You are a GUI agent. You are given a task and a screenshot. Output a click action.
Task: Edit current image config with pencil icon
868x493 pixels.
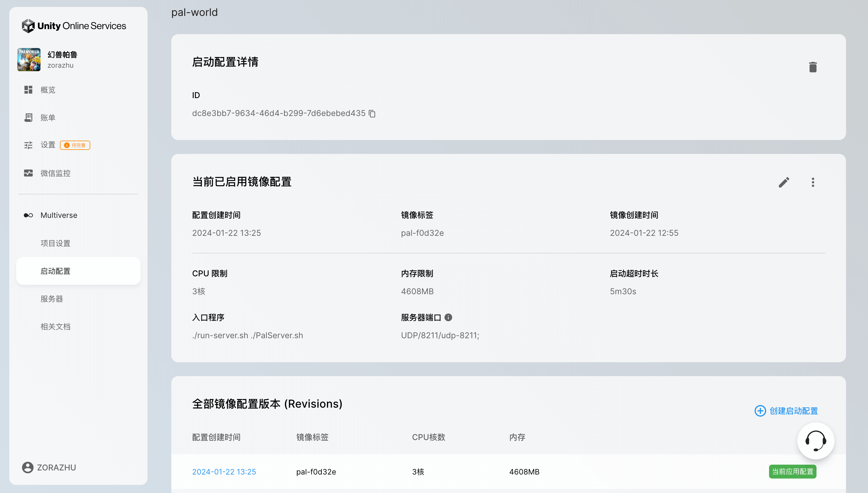coord(784,183)
